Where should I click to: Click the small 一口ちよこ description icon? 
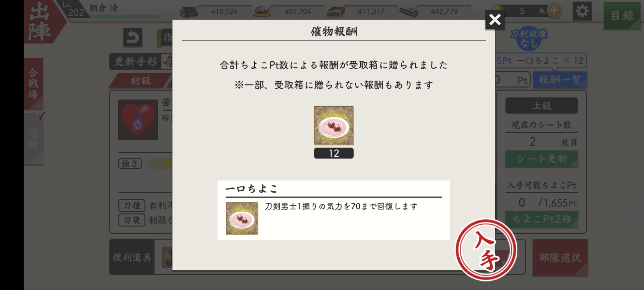point(242,218)
